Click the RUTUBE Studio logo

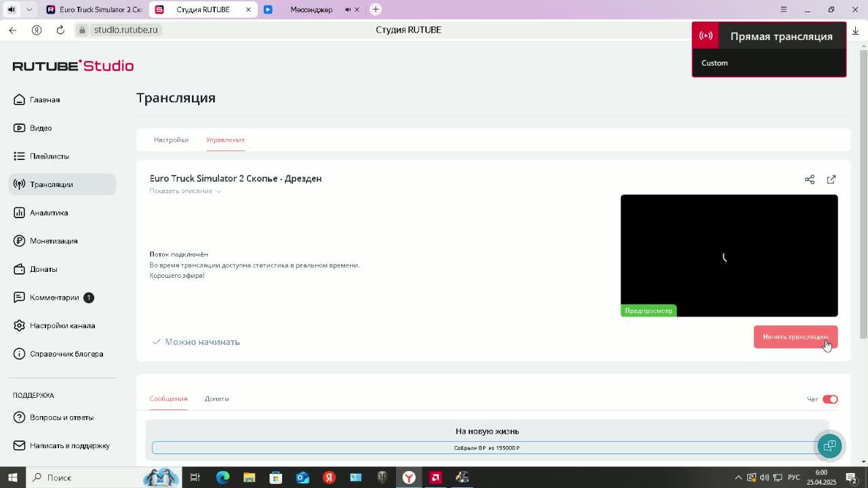[x=73, y=66]
